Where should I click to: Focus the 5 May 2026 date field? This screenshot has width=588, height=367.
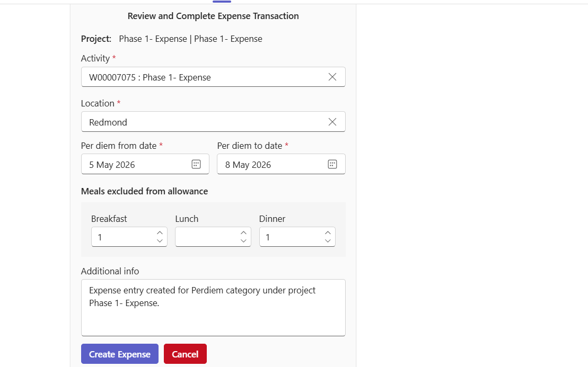click(x=137, y=164)
